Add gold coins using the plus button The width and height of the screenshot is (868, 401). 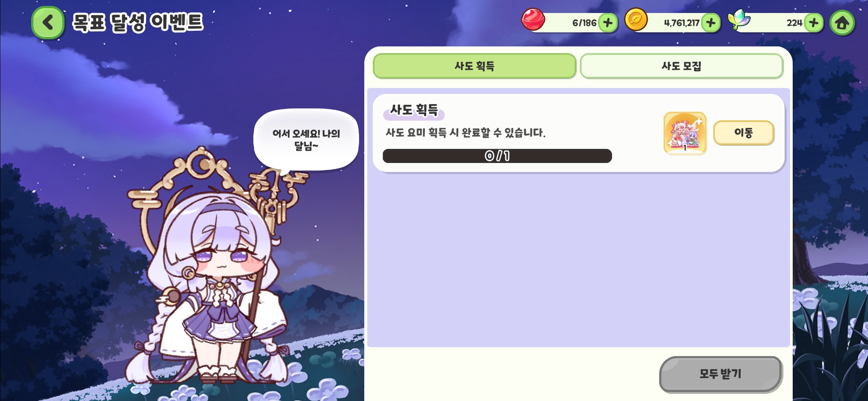coord(711,23)
